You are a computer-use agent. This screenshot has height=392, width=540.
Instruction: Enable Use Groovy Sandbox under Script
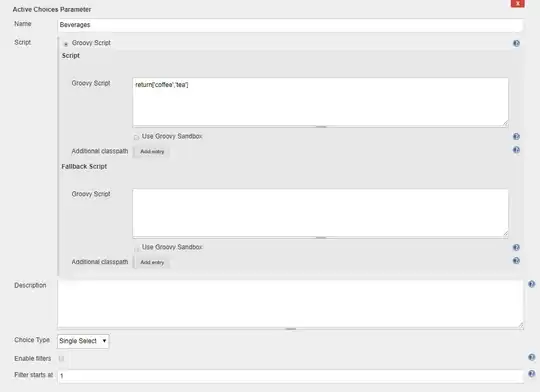136,137
